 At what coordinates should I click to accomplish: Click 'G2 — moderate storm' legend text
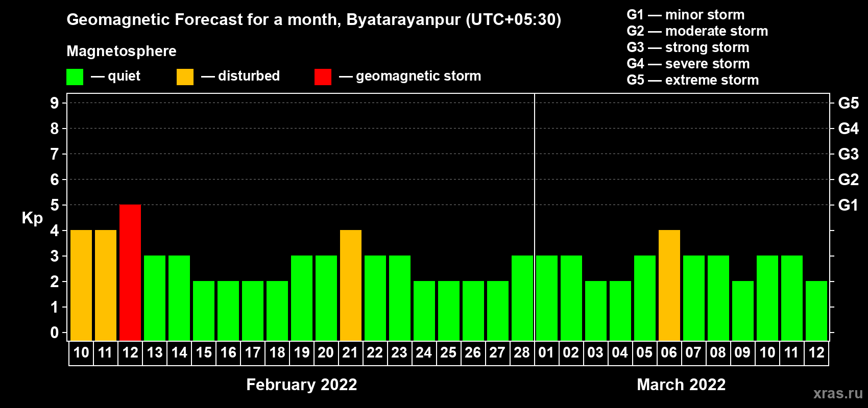coord(697,31)
